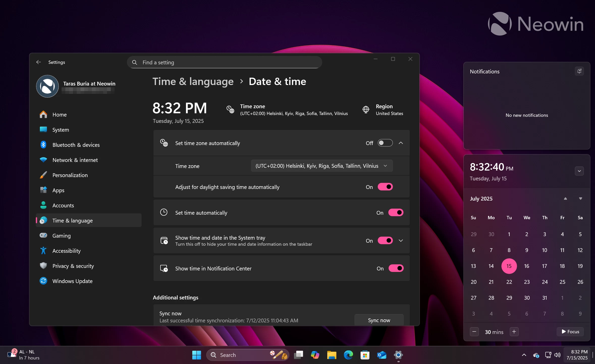Go to next month in calendar

coord(581,199)
